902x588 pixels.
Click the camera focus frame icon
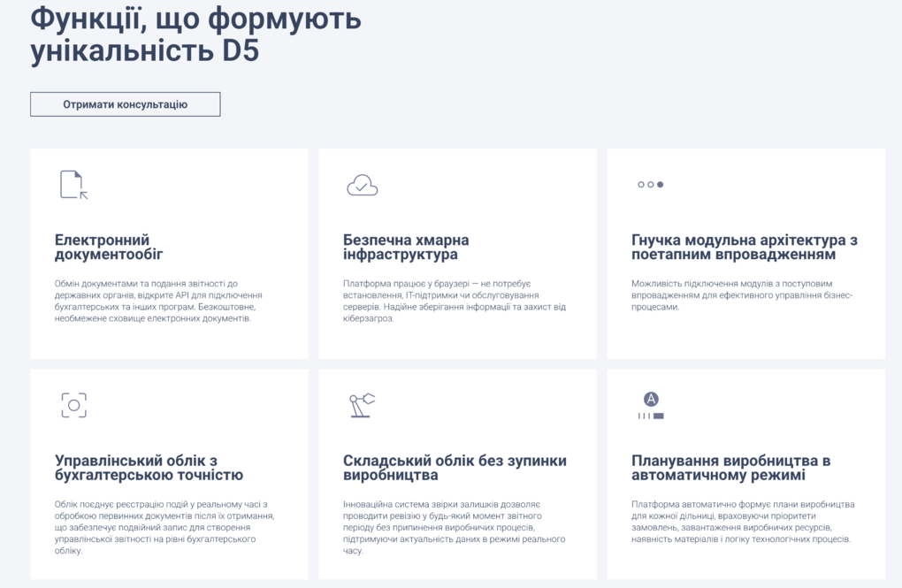click(74, 405)
